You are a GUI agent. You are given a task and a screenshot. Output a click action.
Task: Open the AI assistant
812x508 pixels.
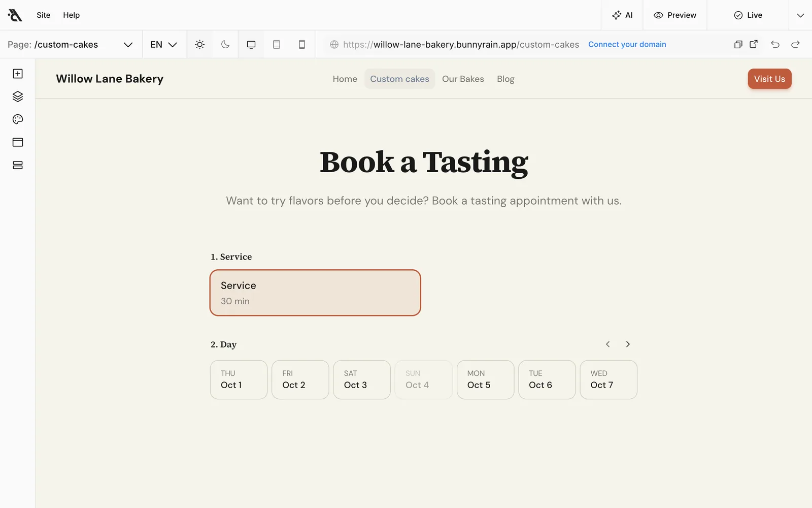pos(622,15)
